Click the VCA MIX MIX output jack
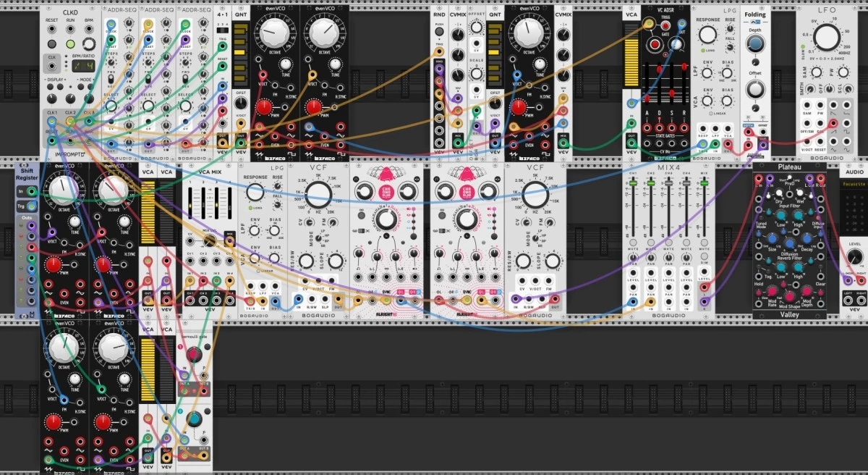The image size is (868, 475). (x=229, y=241)
